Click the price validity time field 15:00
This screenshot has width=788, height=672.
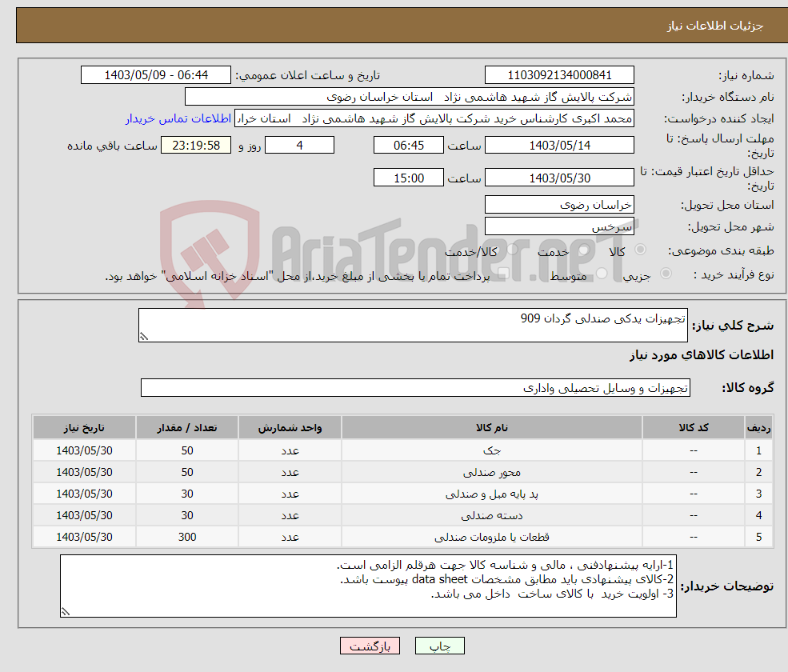(409, 178)
